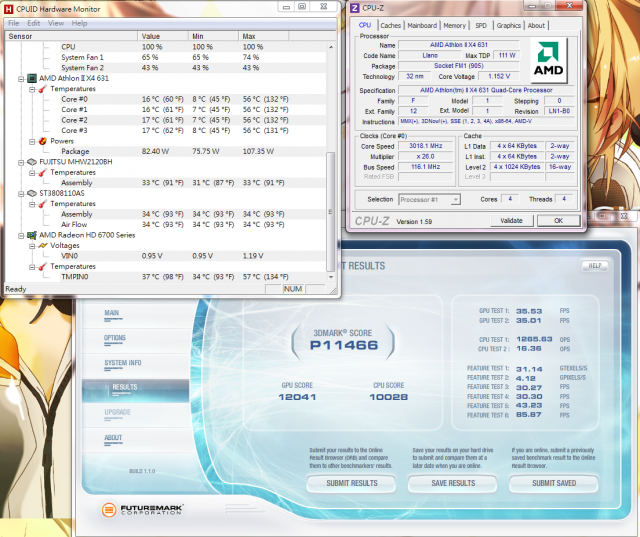
Task: Switch to the Graphics tab in CPU-Z
Action: click(509, 25)
